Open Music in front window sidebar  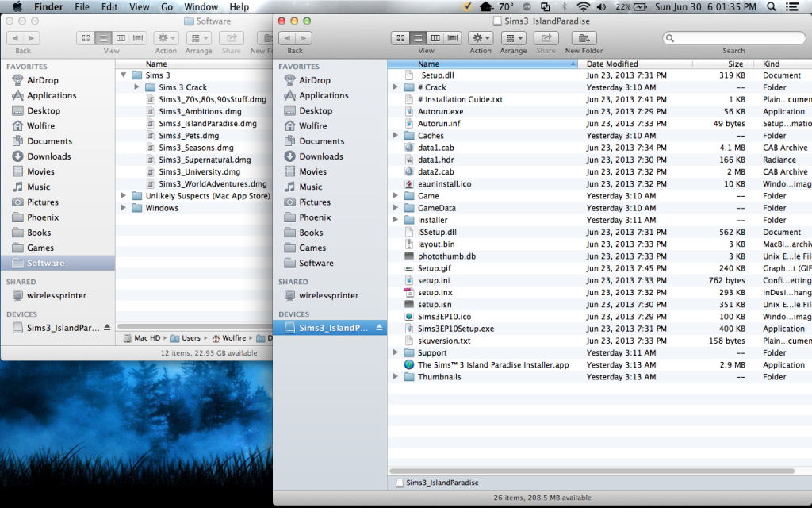310,187
